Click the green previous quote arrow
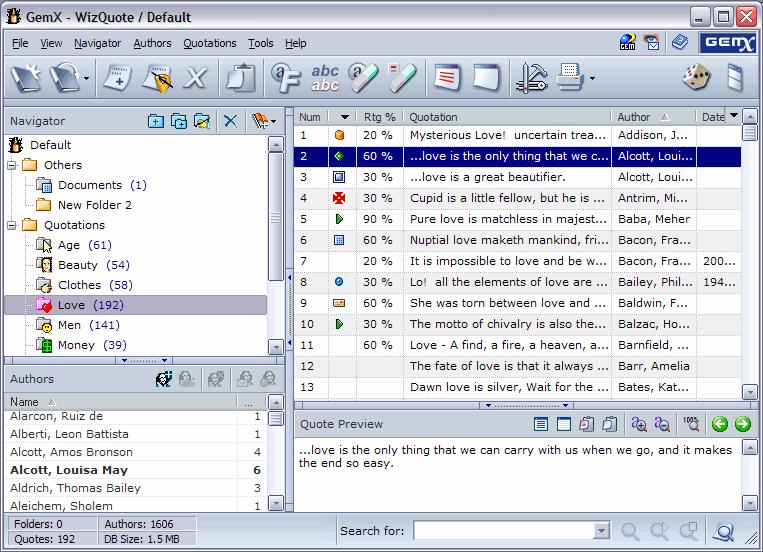 click(720, 424)
